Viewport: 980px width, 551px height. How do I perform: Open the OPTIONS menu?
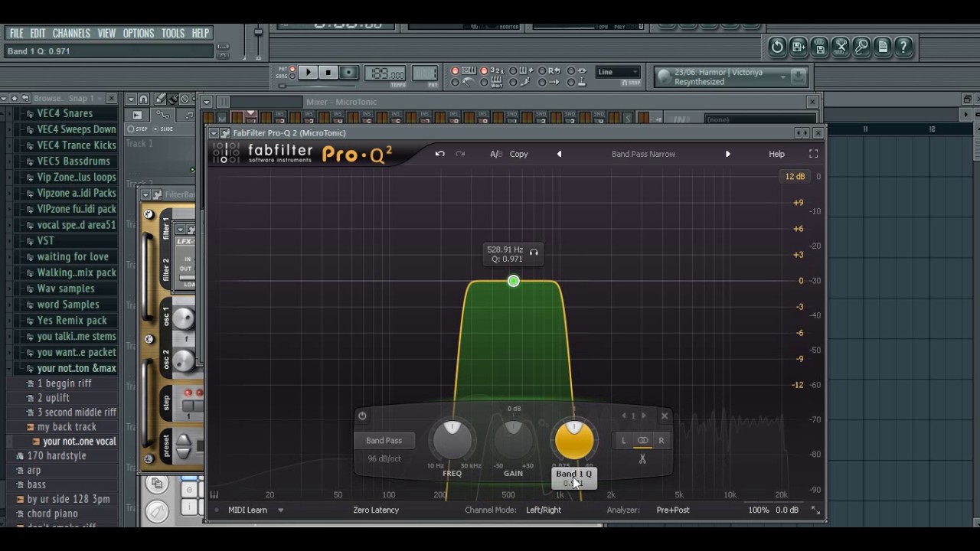[139, 33]
